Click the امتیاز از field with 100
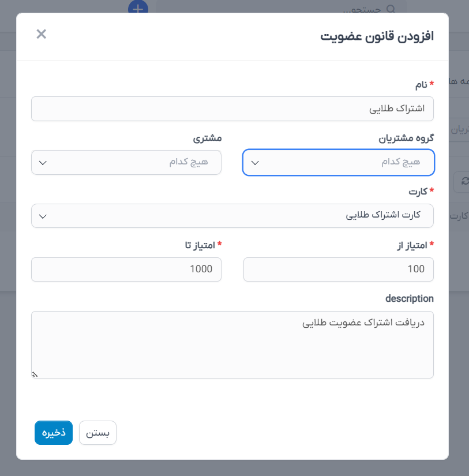Screen dimensions: 469x476 coord(339,269)
